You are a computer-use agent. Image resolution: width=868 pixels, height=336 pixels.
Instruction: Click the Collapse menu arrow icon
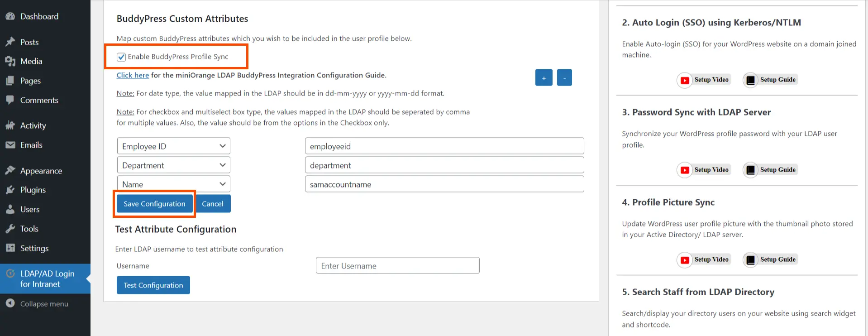pos(10,303)
